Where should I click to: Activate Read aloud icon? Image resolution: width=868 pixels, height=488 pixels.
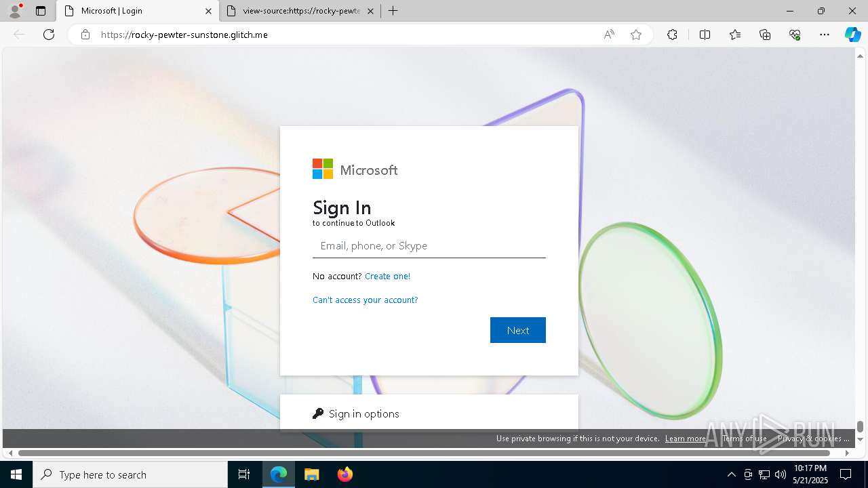609,35
